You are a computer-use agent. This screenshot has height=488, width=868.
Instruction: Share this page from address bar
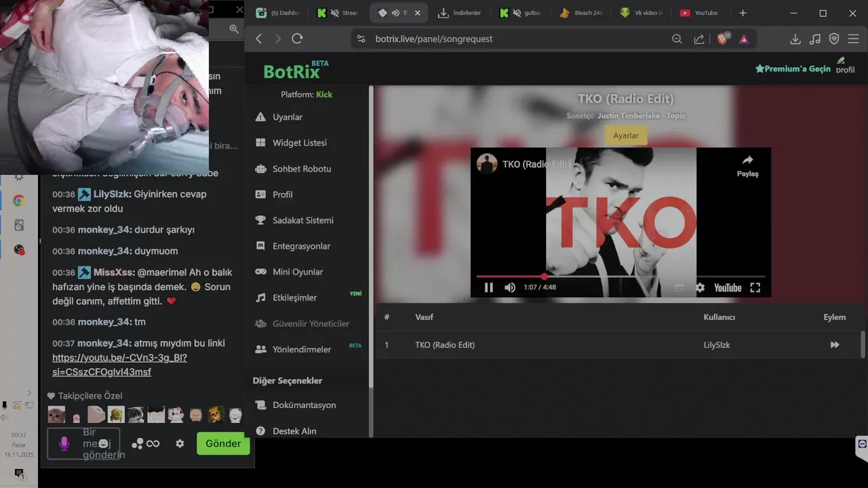(x=699, y=39)
